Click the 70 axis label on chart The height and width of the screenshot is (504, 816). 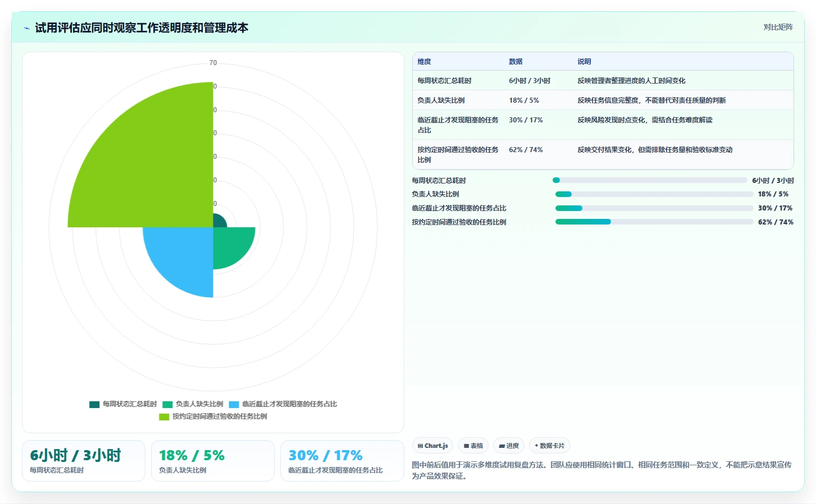[213, 63]
